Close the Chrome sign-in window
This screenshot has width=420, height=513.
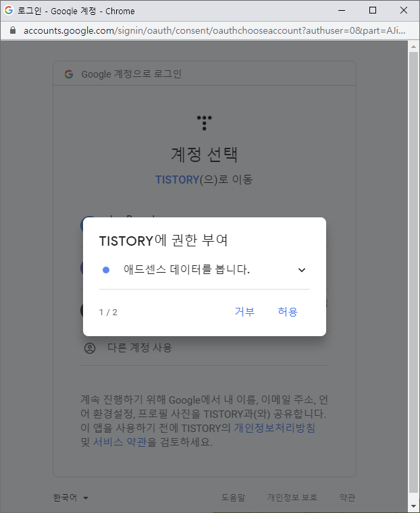(x=404, y=10)
